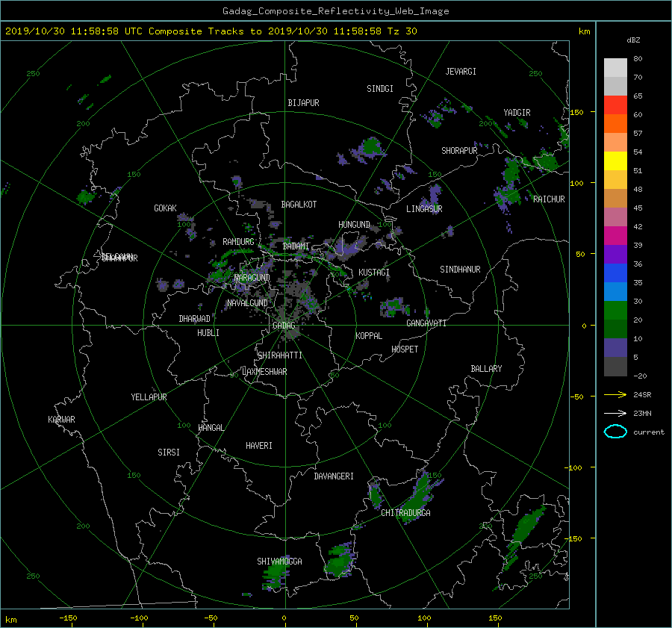Click the 23MN legend label

[642, 414]
